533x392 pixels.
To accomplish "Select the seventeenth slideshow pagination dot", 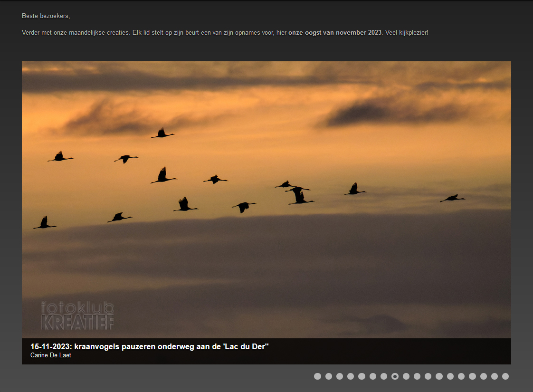I will (495, 376).
